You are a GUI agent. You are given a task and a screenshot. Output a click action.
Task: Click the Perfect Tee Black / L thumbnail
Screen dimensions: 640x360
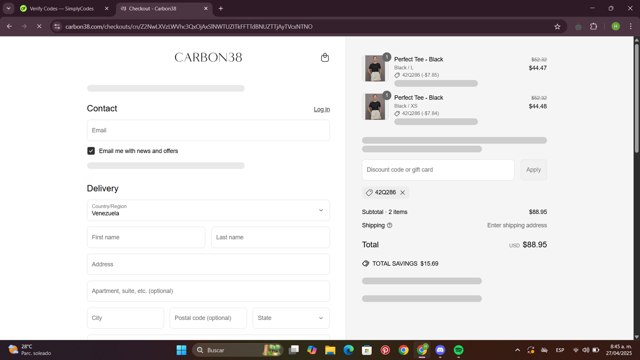click(375, 68)
